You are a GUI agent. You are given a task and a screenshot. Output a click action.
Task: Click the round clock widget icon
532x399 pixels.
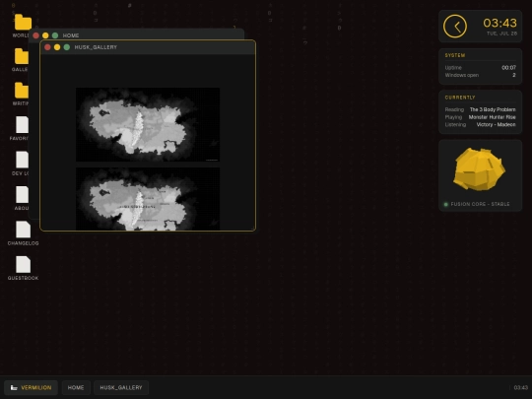click(x=454, y=27)
